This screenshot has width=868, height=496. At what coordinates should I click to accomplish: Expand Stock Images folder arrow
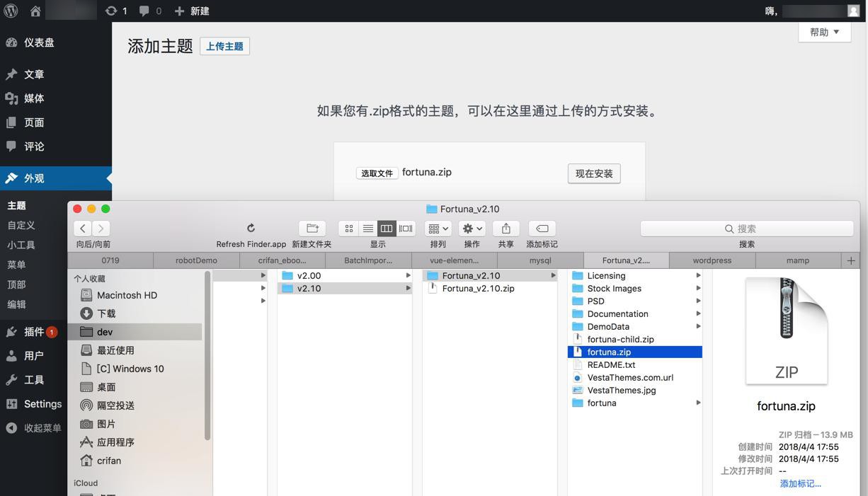coord(698,289)
